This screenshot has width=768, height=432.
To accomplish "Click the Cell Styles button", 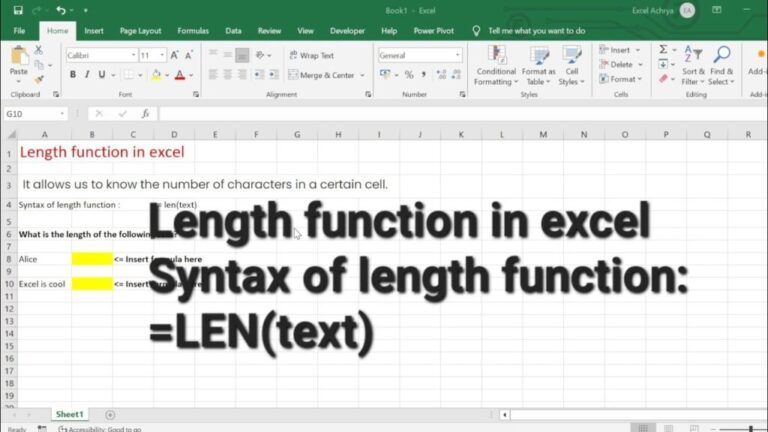I will pos(572,64).
